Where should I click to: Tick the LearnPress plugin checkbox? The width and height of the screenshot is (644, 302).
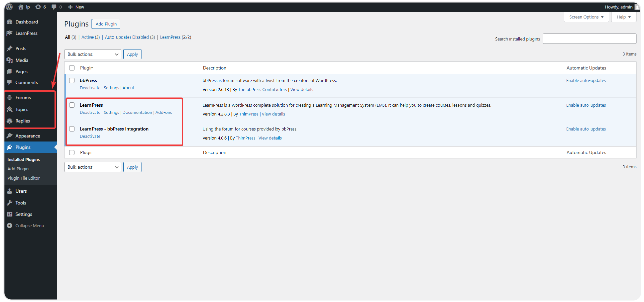[72, 105]
